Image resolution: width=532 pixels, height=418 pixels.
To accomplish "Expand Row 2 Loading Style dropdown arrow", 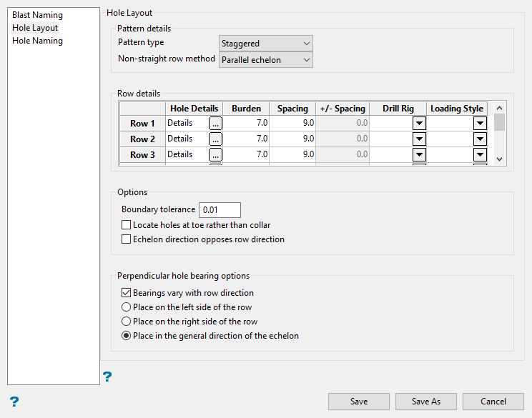I will point(480,139).
